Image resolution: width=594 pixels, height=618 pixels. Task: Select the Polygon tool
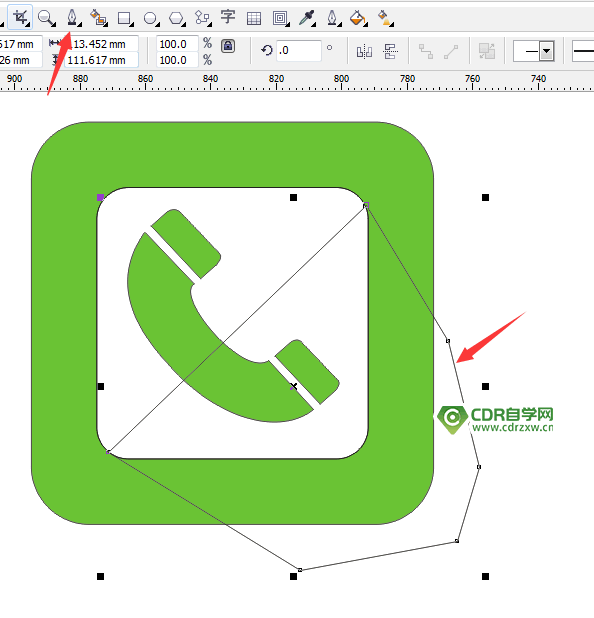(176, 18)
